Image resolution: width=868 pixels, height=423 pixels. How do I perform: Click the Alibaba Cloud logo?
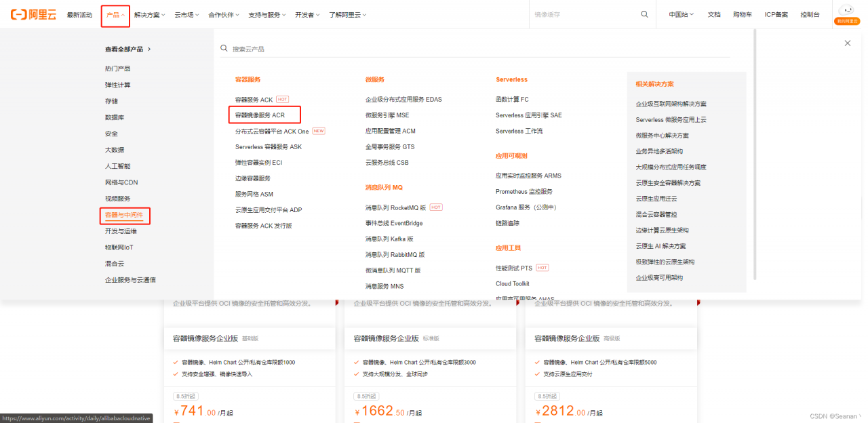coord(33,14)
